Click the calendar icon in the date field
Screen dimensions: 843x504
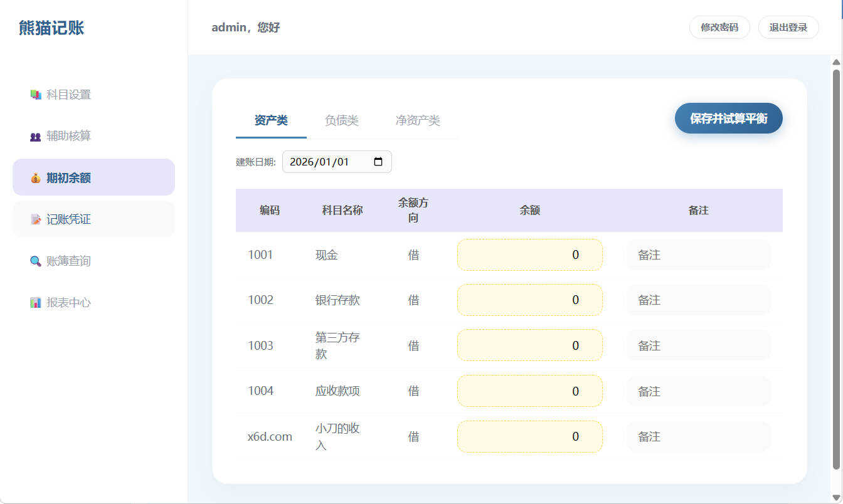click(379, 162)
